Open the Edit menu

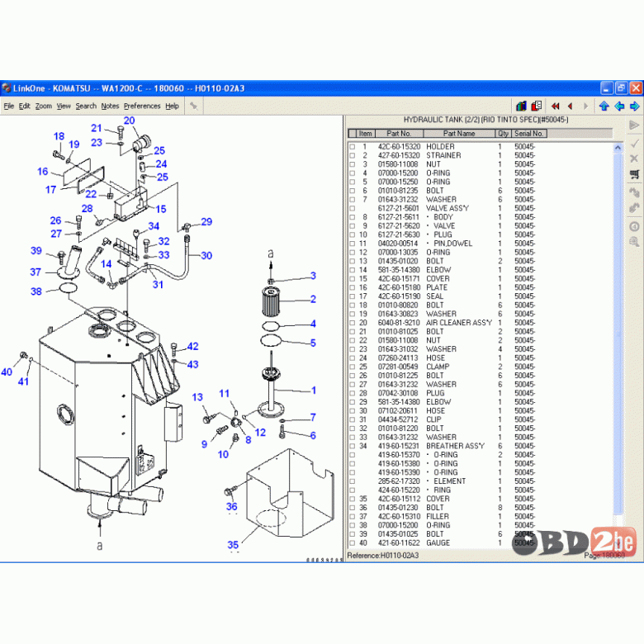click(x=24, y=106)
